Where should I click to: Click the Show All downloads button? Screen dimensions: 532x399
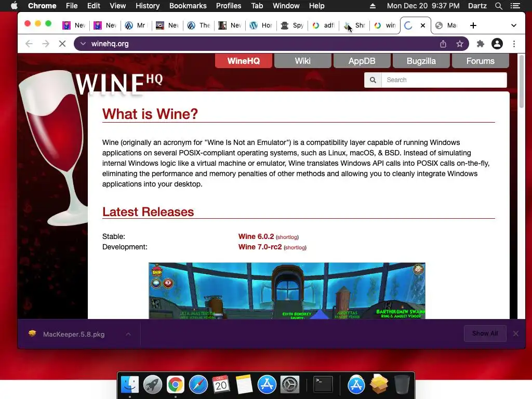coord(485,334)
